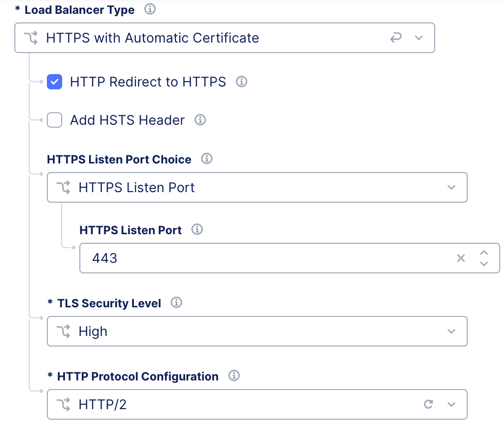Click the info icon next to HTTP Redirect to HTTPS
504x423 pixels.
(242, 82)
